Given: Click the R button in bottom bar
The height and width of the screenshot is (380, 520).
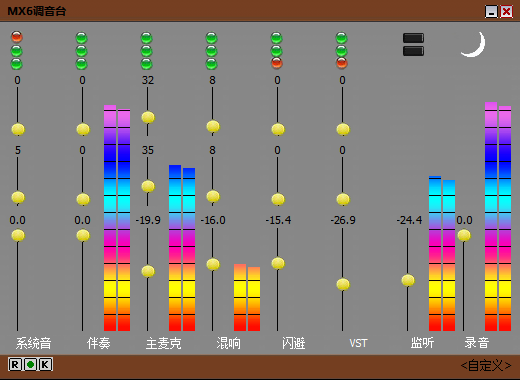Looking at the screenshot, I should [x=15, y=364].
